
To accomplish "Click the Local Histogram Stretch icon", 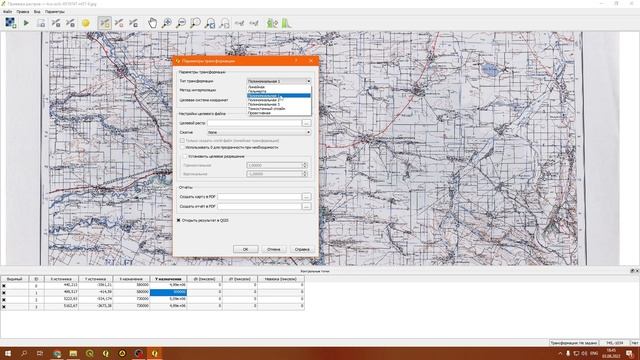I will [286, 23].
